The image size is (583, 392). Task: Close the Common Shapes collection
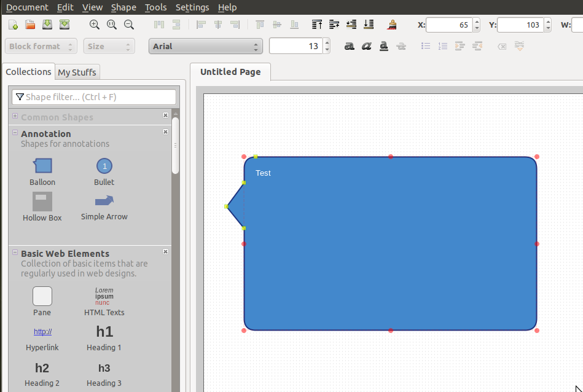[x=165, y=116]
